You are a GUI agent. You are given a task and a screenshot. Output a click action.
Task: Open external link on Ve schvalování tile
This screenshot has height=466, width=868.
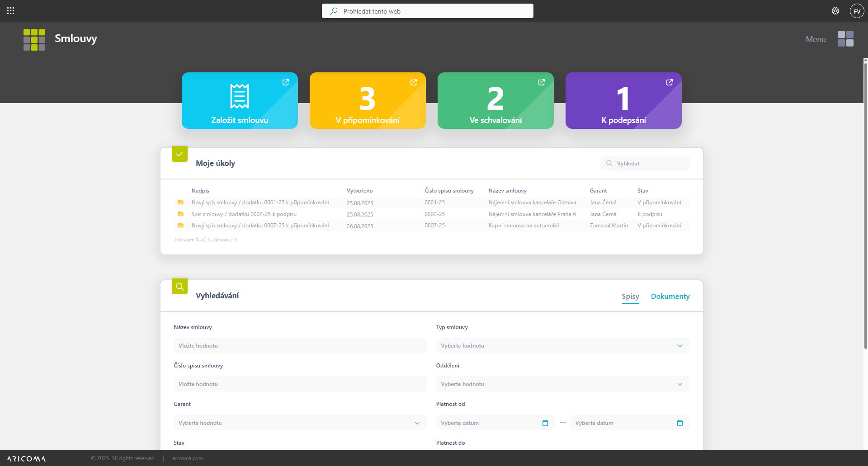pos(541,82)
